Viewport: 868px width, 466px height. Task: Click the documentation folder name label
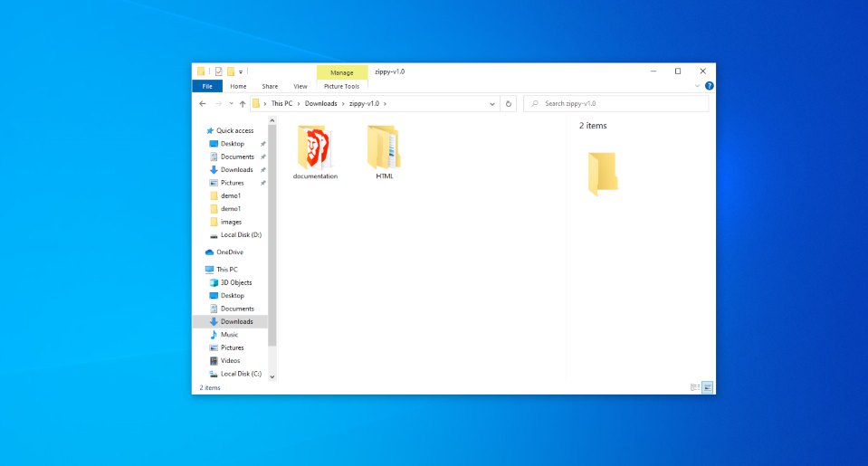315,176
